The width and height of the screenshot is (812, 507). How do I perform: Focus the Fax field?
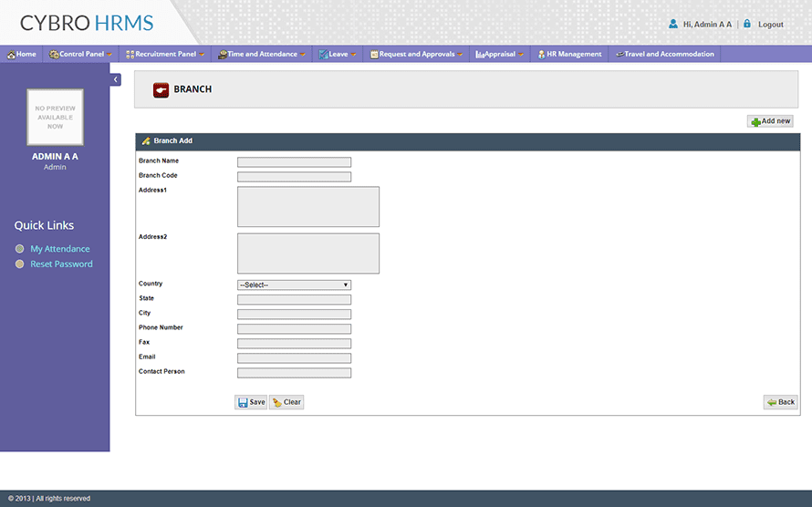coord(294,344)
